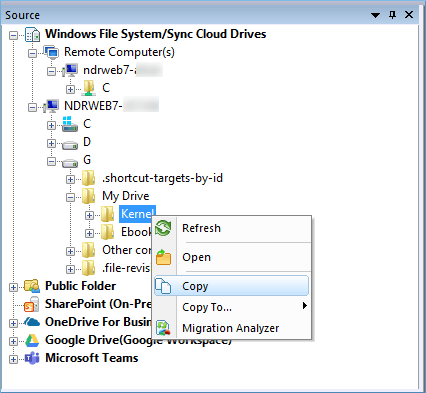Viewport: 426px width, 393px height.
Task: Expand the D drive node
Action: pyautogui.click(x=51, y=143)
